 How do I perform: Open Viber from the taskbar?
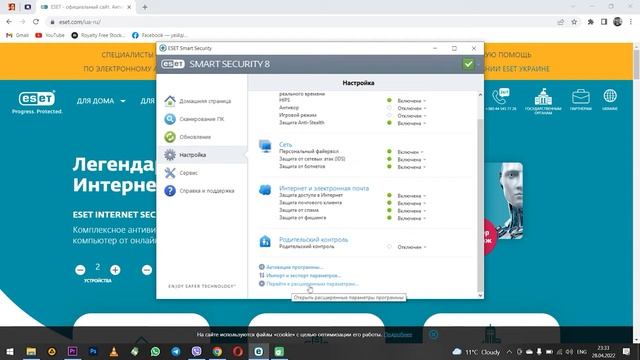pos(196,351)
